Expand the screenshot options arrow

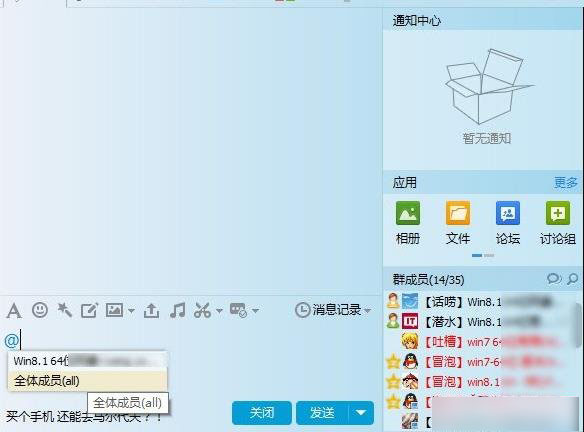point(219,310)
